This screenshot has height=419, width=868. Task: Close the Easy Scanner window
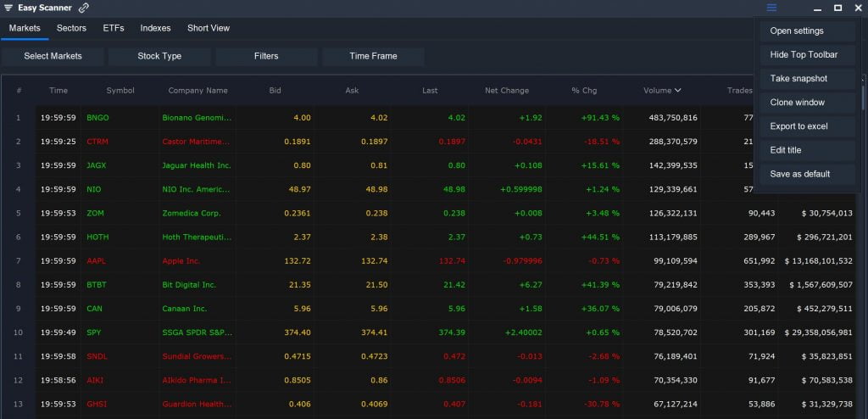pos(859,8)
